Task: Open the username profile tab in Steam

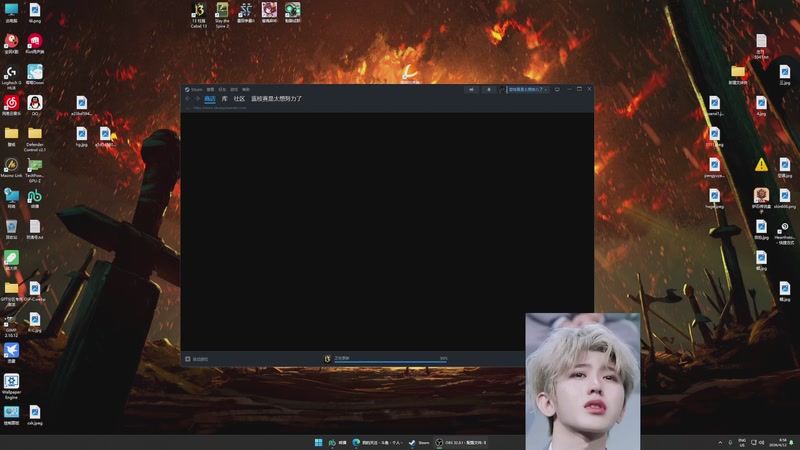Action: click(x=277, y=98)
